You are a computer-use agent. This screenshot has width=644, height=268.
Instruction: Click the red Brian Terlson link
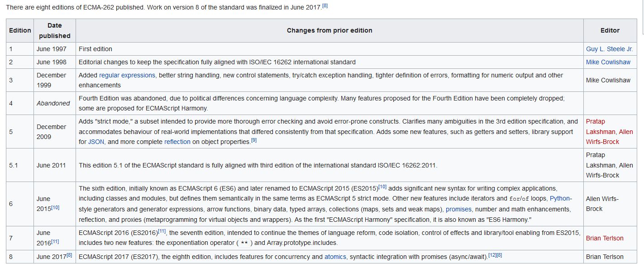[x=605, y=238]
